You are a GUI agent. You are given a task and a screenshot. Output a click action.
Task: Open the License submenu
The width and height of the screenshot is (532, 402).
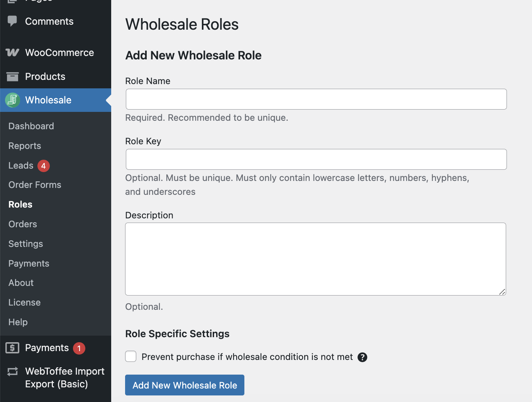pyautogui.click(x=24, y=302)
